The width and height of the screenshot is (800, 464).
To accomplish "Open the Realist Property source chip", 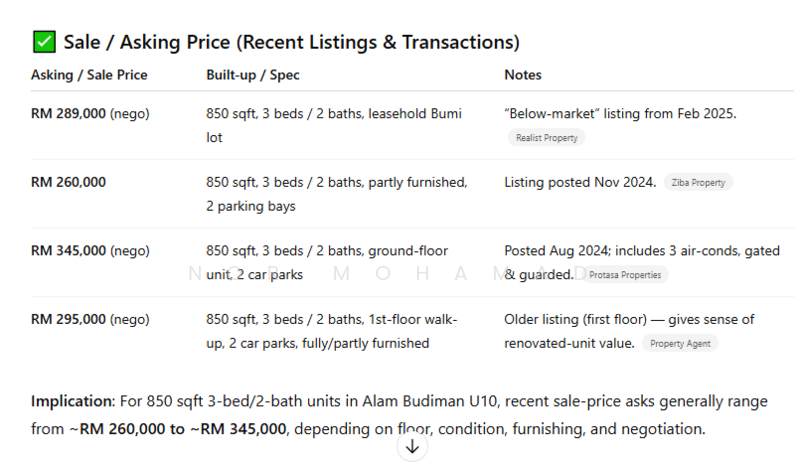I will point(546,138).
